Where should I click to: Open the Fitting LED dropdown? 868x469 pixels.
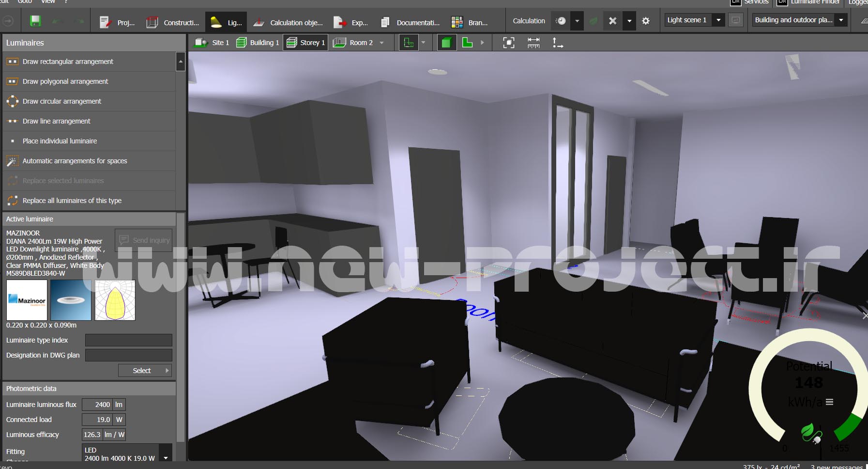[166, 457]
